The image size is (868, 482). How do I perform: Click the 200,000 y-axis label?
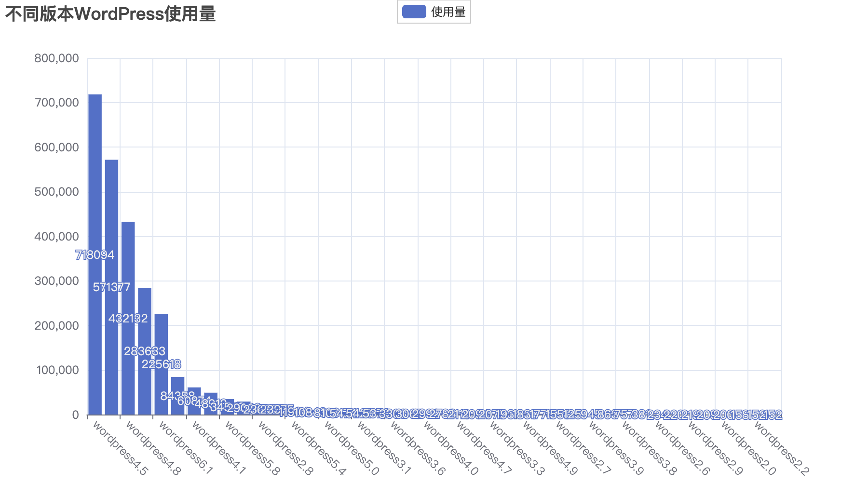tap(56, 325)
